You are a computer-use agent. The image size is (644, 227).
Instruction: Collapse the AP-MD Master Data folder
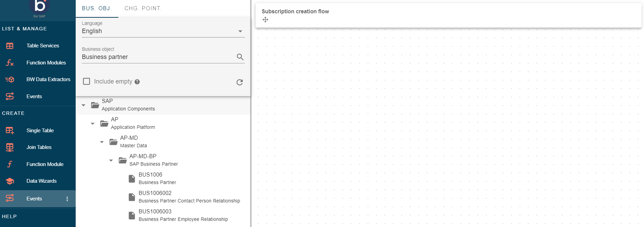(x=102, y=142)
